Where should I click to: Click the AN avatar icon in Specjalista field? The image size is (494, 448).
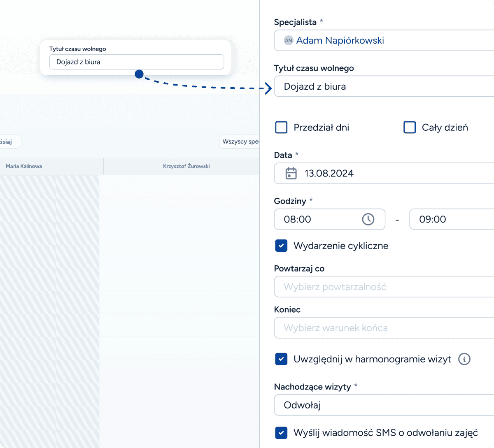(x=289, y=40)
